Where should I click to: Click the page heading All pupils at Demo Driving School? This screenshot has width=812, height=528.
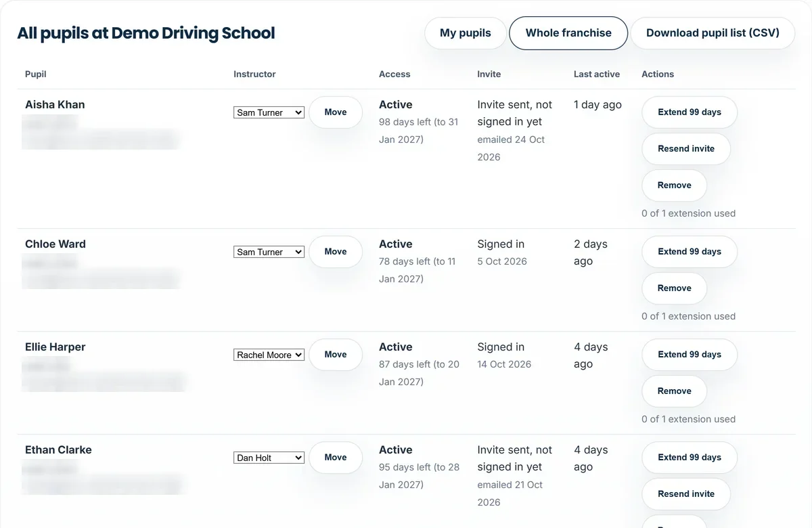pos(146,33)
